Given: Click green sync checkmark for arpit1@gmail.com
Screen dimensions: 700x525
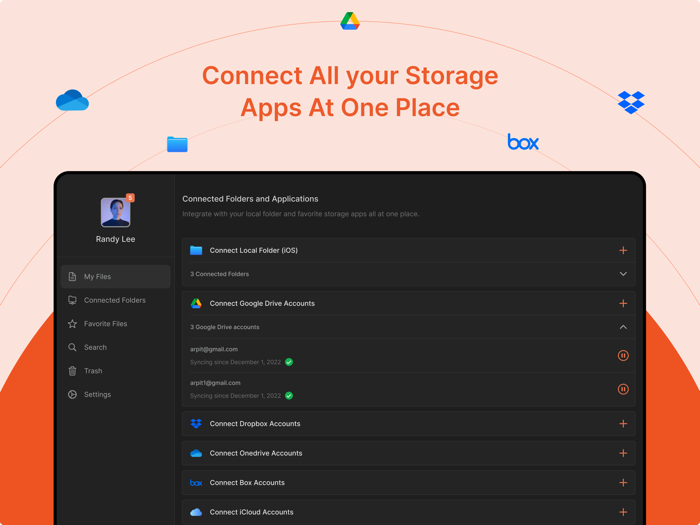Looking at the screenshot, I should pyautogui.click(x=289, y=396).
